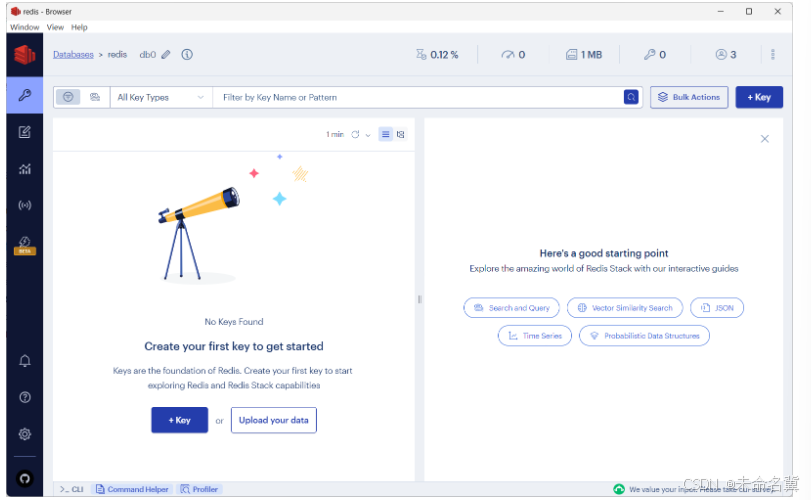811x500 pixels.
Task: Open the notifications bell icon
Action: pyautogui.click(x=24, y=360)
